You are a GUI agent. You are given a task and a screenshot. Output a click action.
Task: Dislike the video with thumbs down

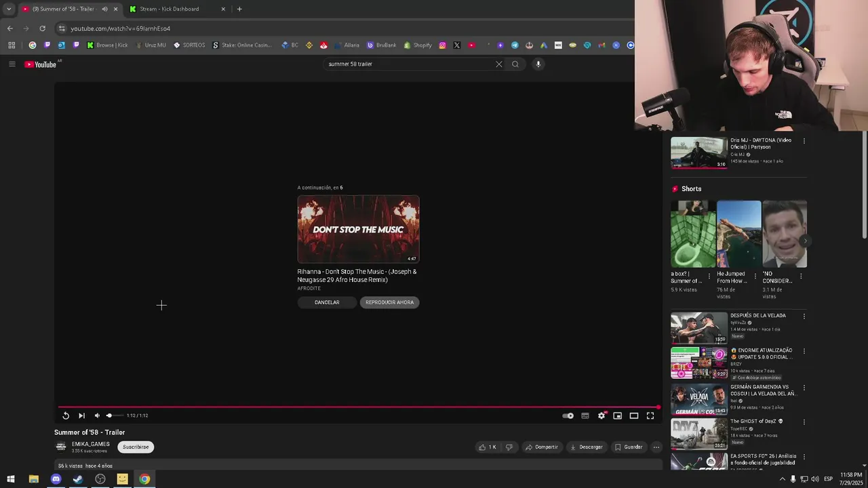click(509, 447)
